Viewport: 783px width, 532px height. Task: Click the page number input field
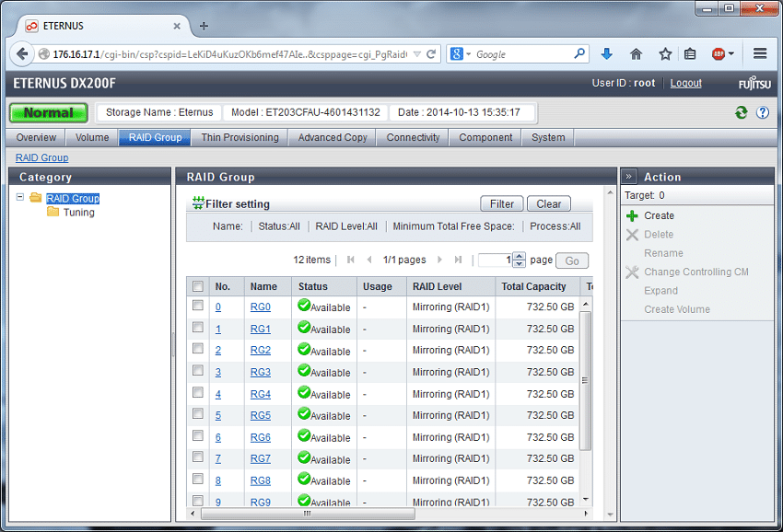pyautogui.click(x=496, y=260)
